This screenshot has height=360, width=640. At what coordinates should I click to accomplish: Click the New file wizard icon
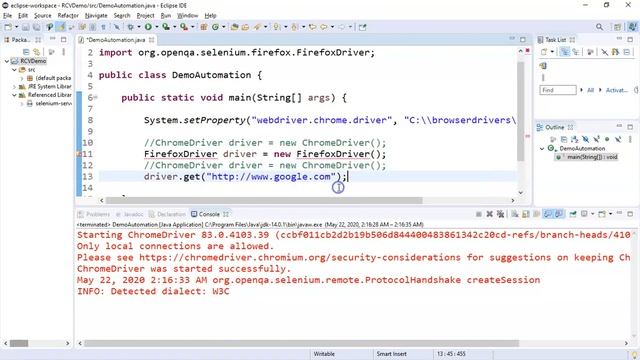8,27
